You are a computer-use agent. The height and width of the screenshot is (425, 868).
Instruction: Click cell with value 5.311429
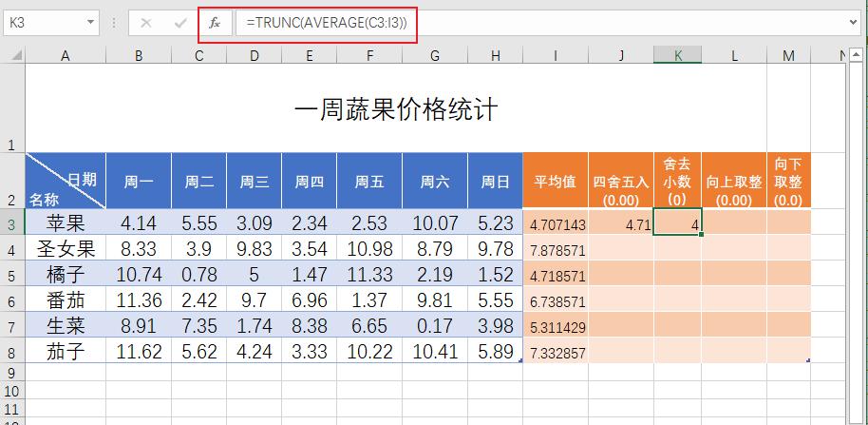pyautogui.click(x=556, y=325)
